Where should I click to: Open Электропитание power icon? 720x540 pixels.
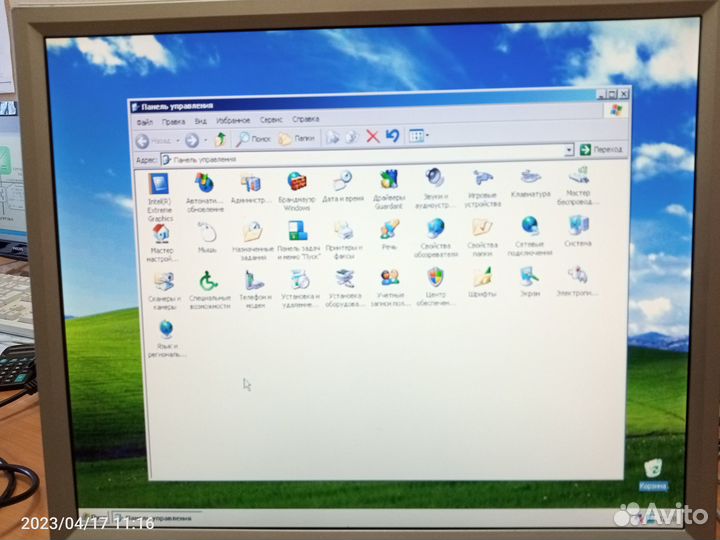tap(577, 281)
